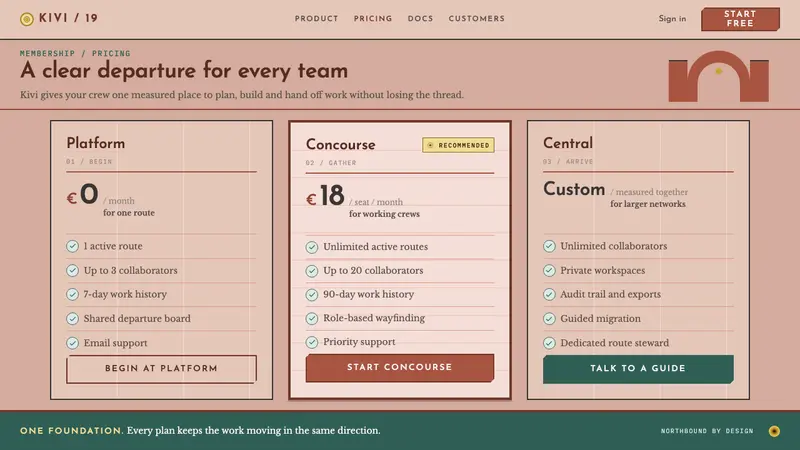
Task: Click 'for one route' text
Action: pos(129,213)
